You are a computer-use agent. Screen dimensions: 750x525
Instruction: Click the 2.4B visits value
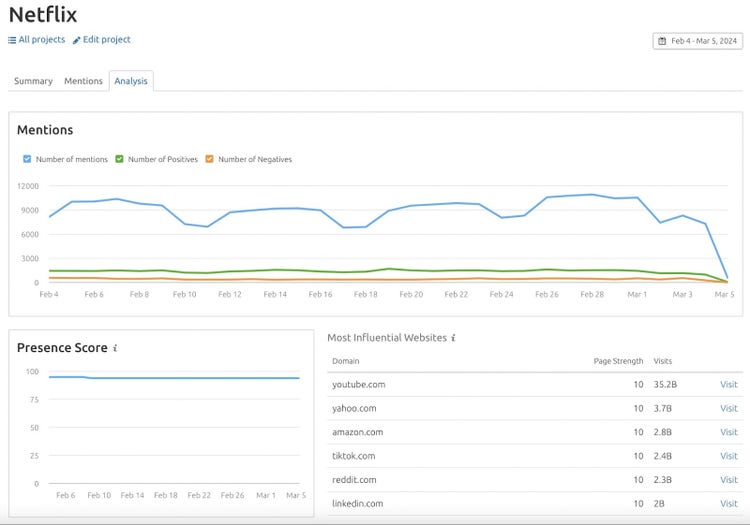tap(662, 456)
